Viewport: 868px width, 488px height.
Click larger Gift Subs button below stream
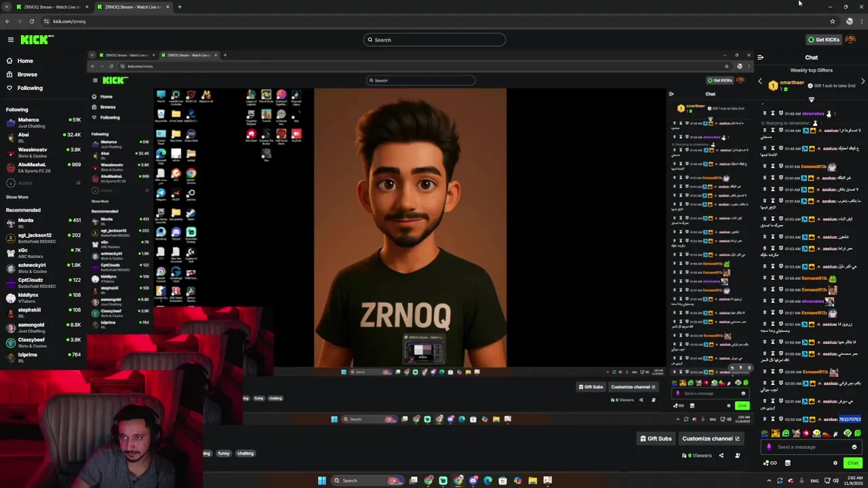tap(656, 439)
